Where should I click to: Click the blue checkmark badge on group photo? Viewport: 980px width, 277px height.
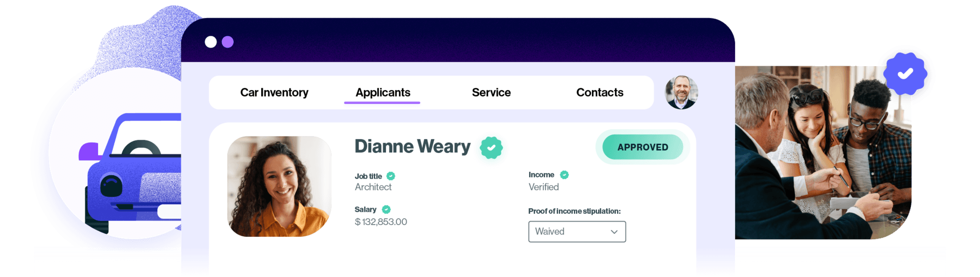click(x=905, y=74)
